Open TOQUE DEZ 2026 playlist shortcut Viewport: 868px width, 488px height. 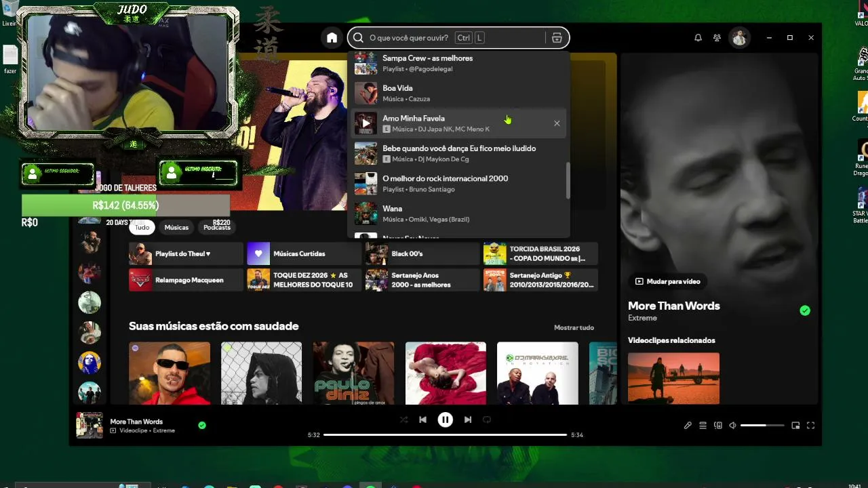pos(304,280)
